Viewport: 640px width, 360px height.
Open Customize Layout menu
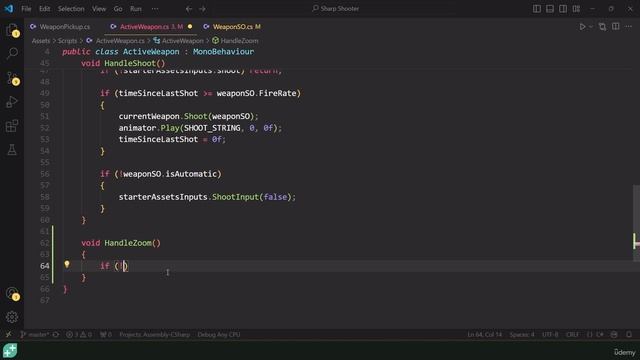click(x=576, y=9)
